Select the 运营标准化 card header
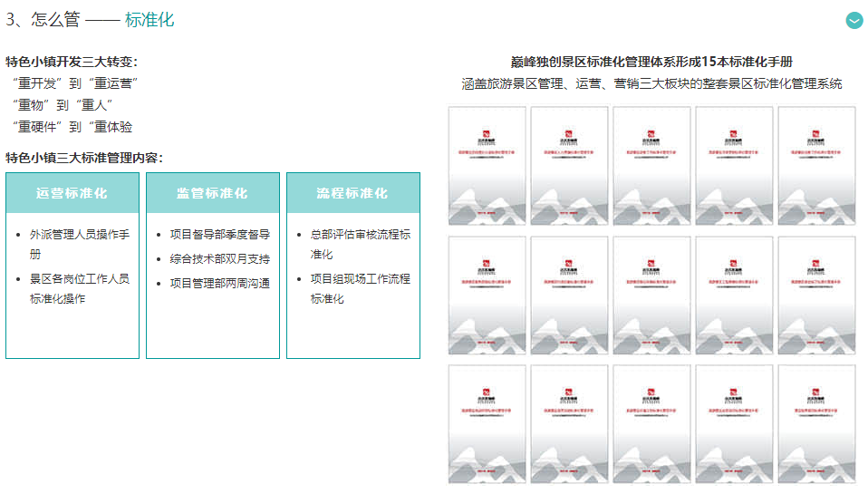Viewport: 868px width, 494px height. pos(72,193)
